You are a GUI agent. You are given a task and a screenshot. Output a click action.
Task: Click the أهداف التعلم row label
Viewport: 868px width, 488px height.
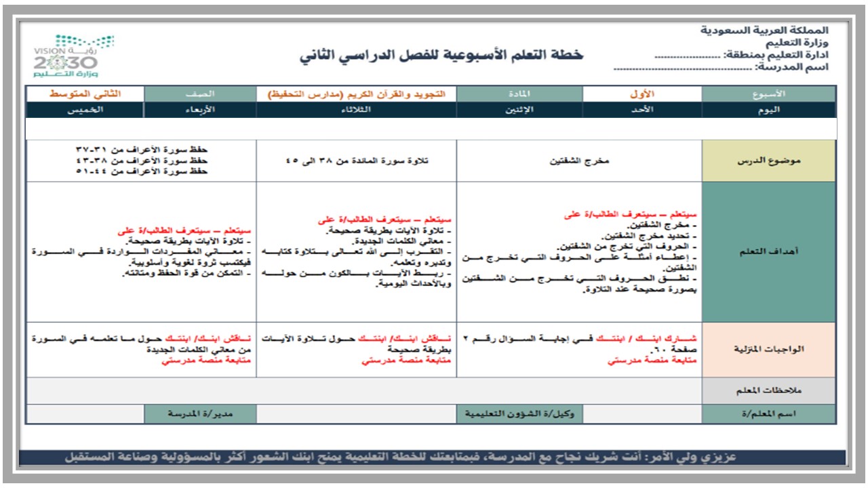[x=770, y=251]
